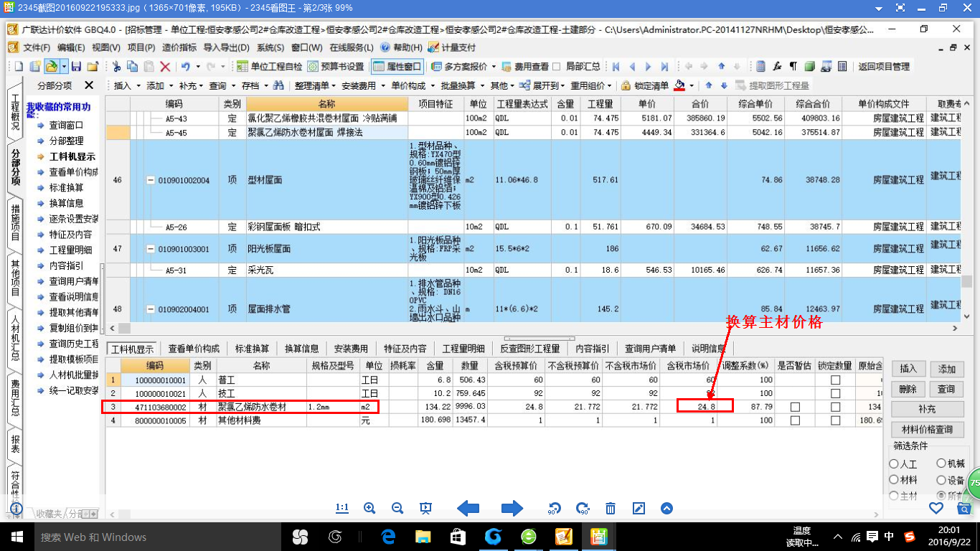This screenshot has width=980, height=551.
Task: Click the viewer trash delete icon
Action: pos(611,508)
